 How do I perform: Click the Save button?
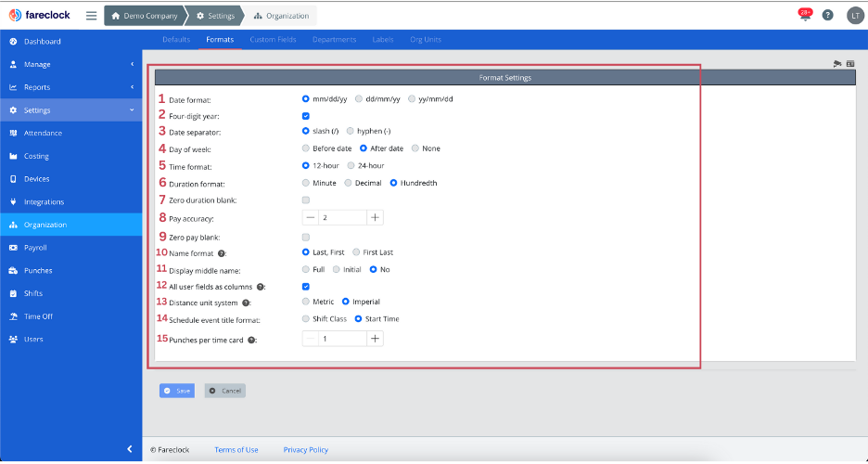click(177, 391)
